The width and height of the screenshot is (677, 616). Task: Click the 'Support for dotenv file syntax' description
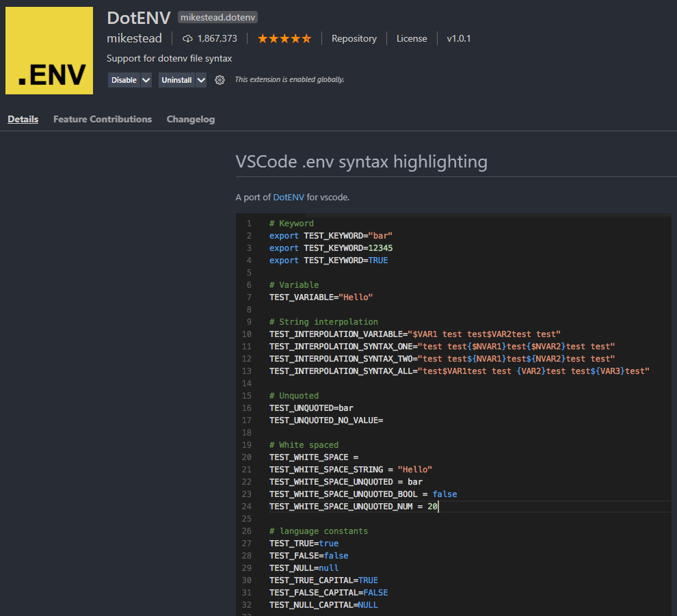coord(170,58)
